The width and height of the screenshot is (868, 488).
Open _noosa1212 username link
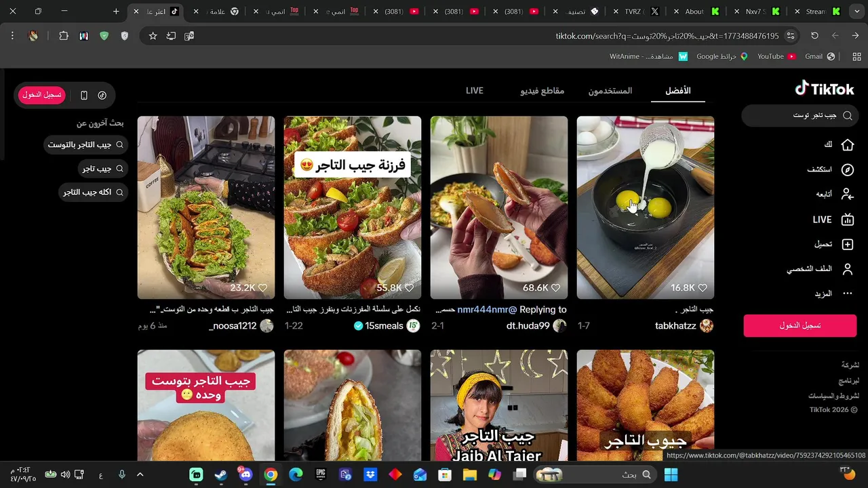233,326
